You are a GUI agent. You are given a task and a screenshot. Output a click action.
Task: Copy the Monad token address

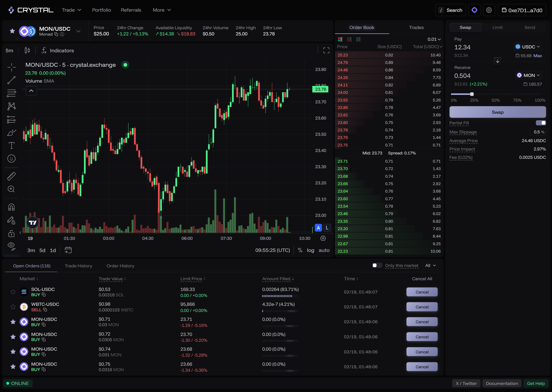56,34
